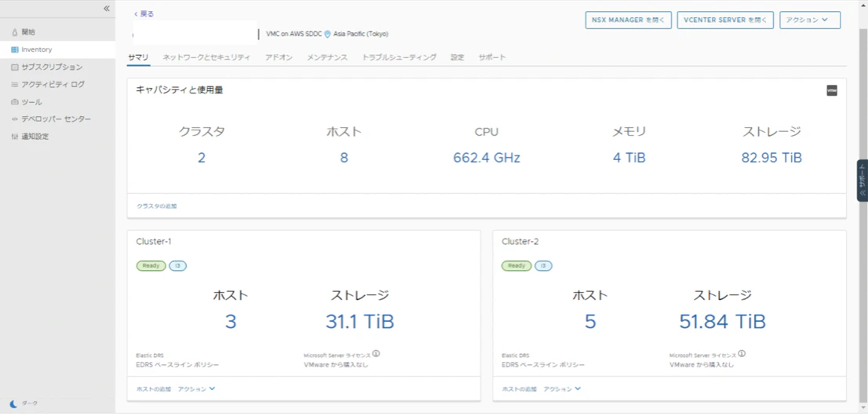Click the I3 badge in Cluster-2
Image resolution: width=868 pixels, height=416 pixels.
[543, 266]
